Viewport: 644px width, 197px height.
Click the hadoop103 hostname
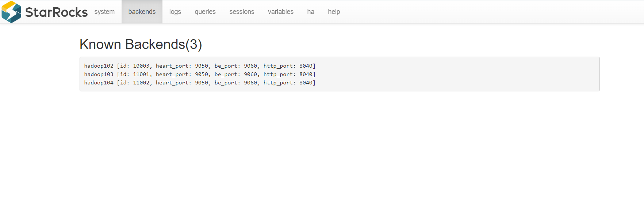(x=99, y=74)
